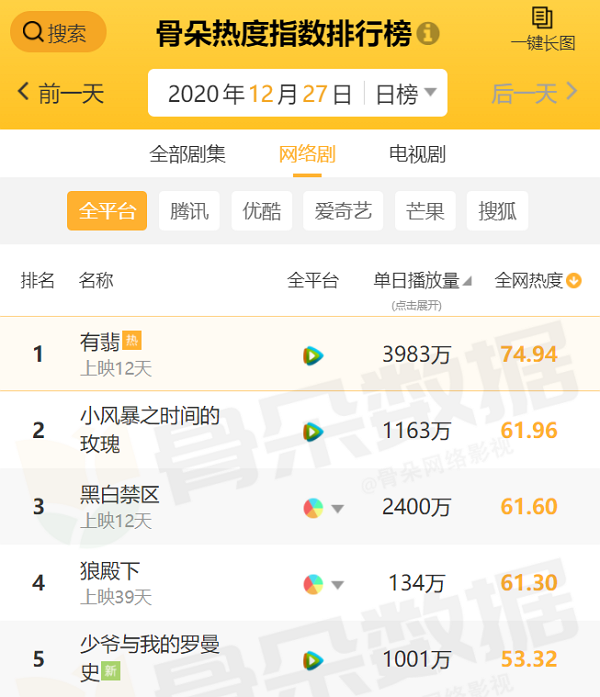Switch to the 电视剧 tab
600x697 pixels.
(x=417, y=154)
